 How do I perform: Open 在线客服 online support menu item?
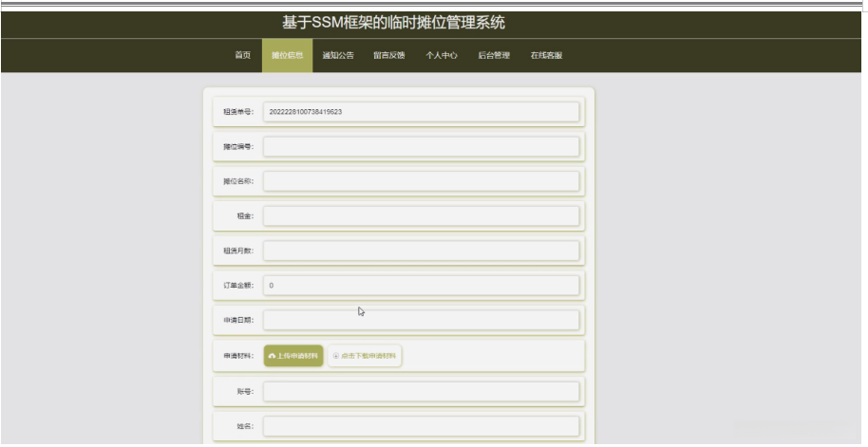click(x=546, y=55)
